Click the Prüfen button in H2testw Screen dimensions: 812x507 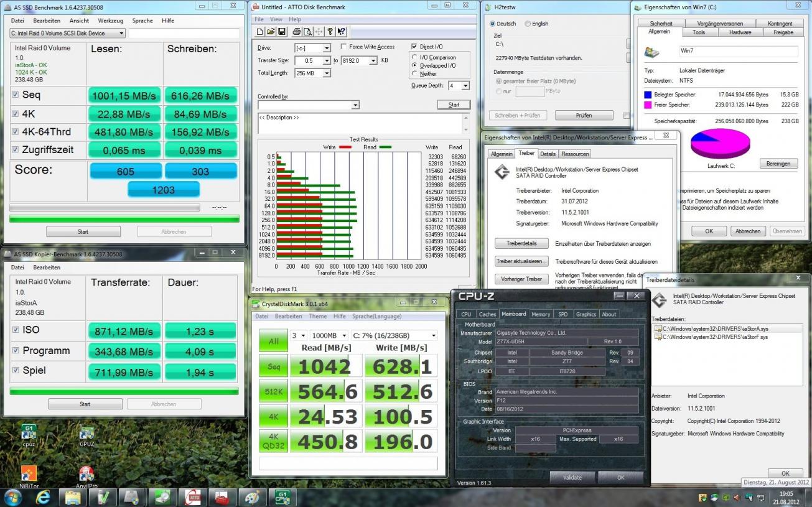click(584, 115)
